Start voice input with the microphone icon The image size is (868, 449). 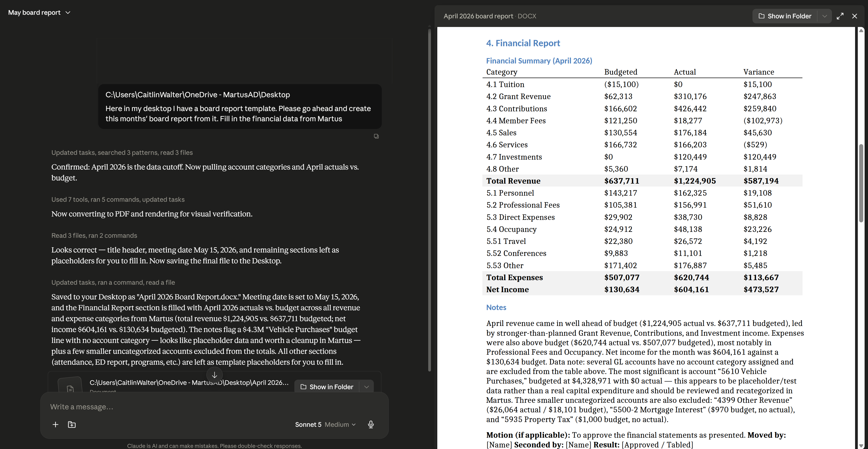click(371, 424)
